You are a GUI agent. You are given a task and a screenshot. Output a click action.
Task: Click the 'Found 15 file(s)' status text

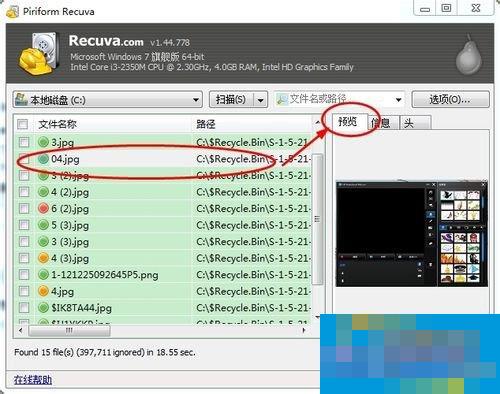(x=105, y=352)
